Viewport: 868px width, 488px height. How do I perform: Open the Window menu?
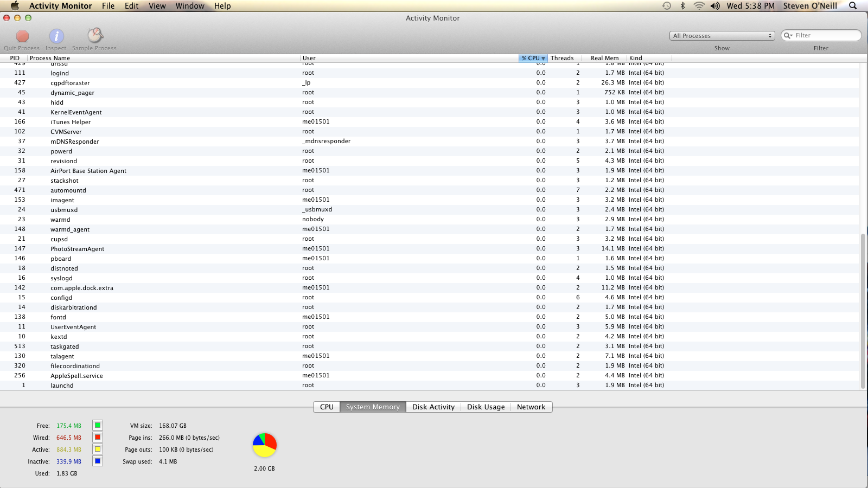[190, 5]
